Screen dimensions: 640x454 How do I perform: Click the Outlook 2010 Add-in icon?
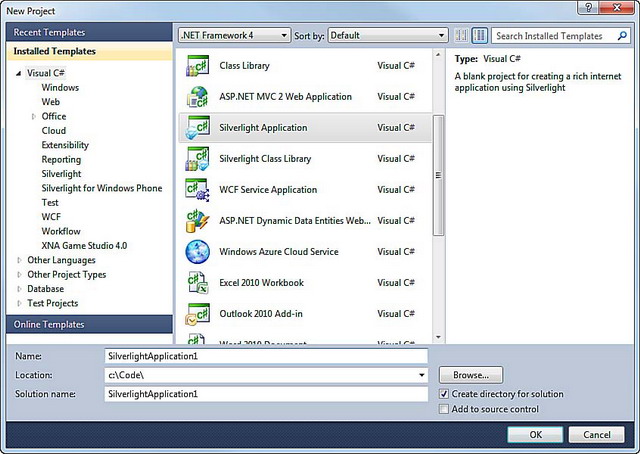click(x=198, y=314)
